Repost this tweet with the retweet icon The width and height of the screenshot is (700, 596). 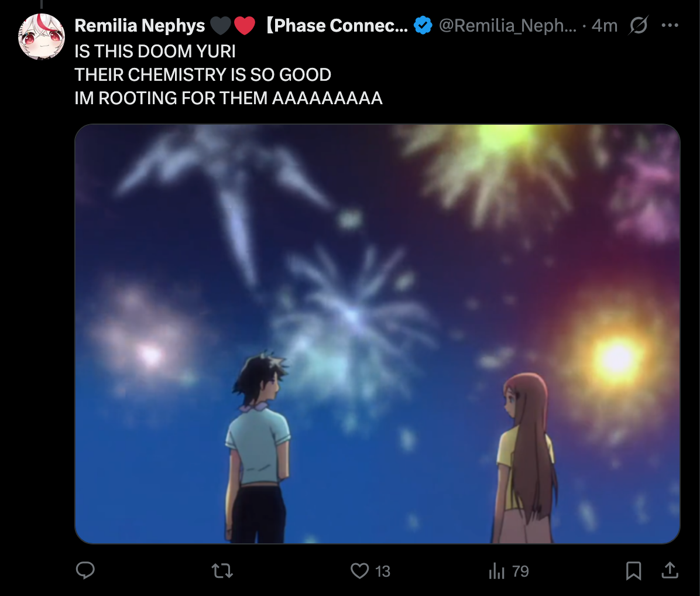(x=222, y=571)
